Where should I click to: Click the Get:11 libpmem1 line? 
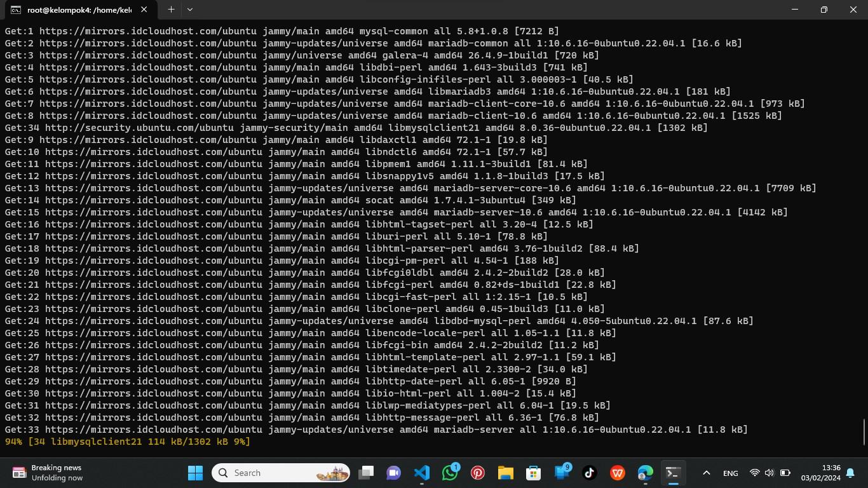point(296,164)
